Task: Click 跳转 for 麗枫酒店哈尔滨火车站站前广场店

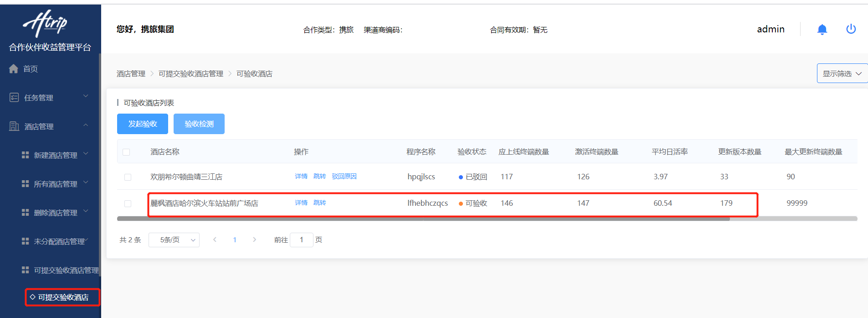Action: click(x=319, y=203)
